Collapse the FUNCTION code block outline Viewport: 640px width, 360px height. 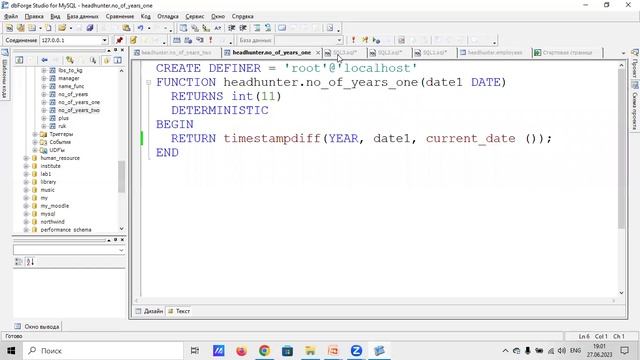point(149,82)
